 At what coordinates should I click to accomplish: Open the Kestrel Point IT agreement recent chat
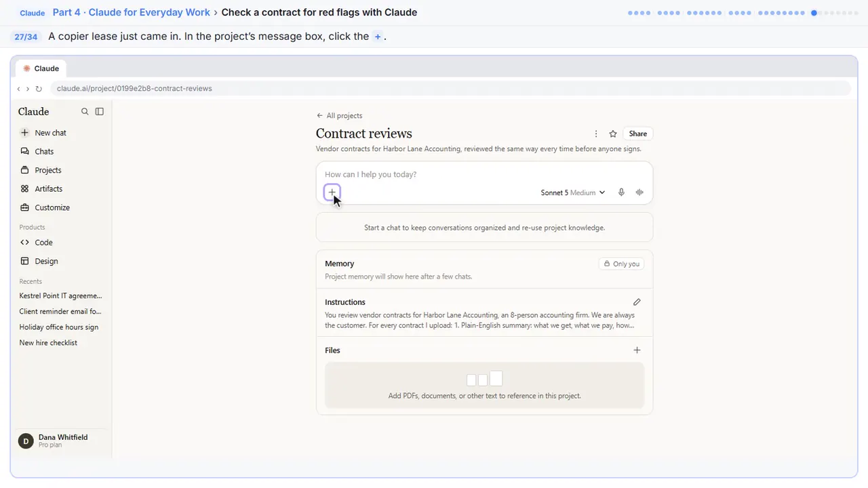coord(61,296)
